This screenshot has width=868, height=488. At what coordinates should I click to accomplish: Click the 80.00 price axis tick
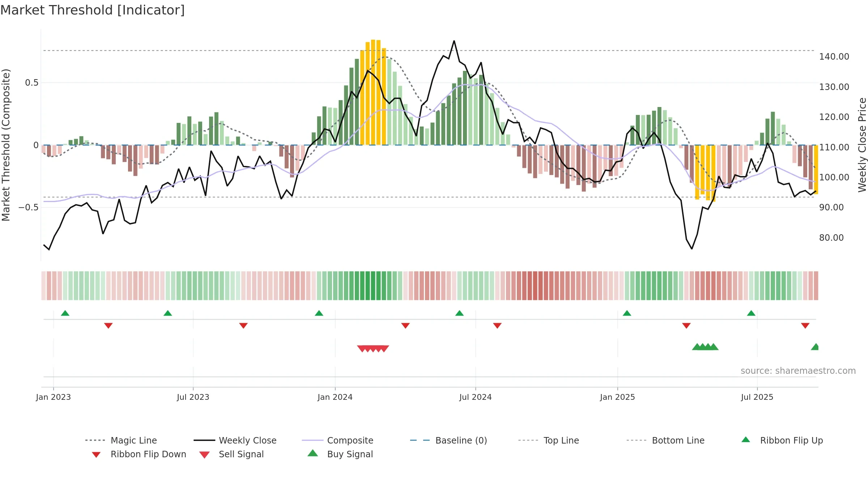click(x=831, y=238)
